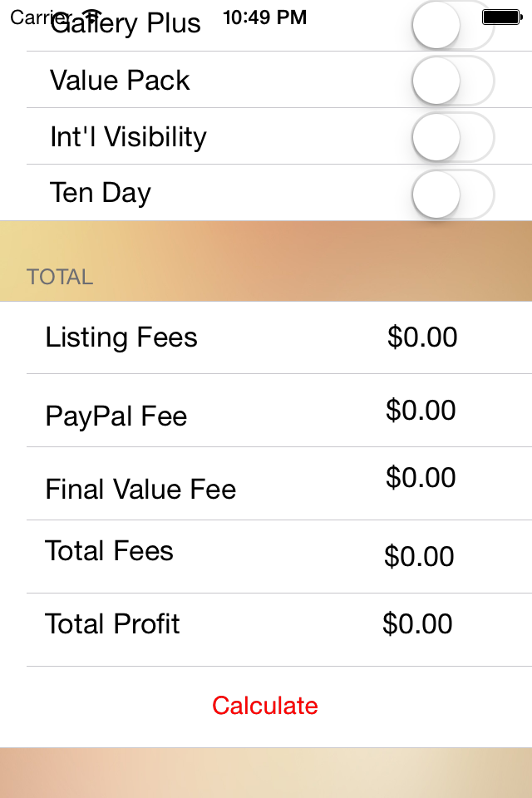Tap the Ten Day label text
532x798 pixels.
[101, 194]
